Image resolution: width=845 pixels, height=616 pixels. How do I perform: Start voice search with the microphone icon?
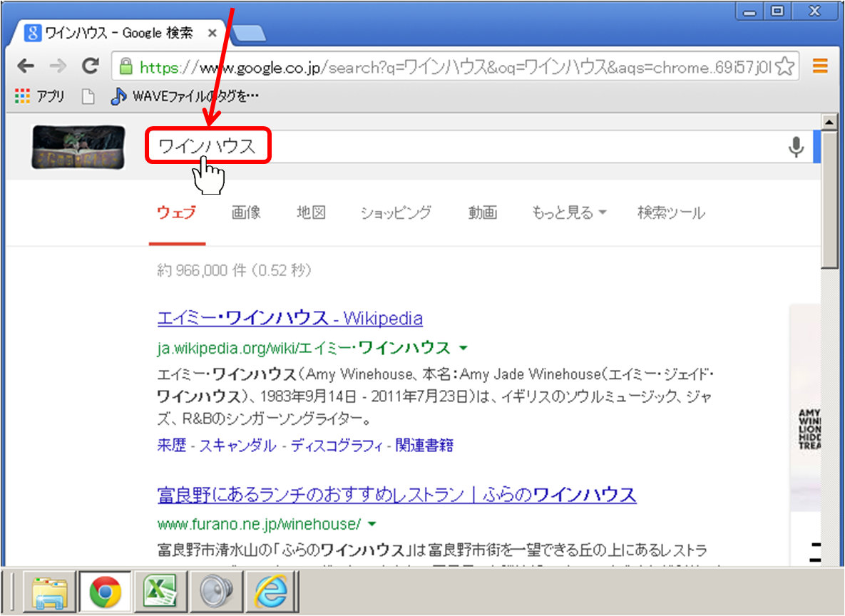tap(796, 147)
